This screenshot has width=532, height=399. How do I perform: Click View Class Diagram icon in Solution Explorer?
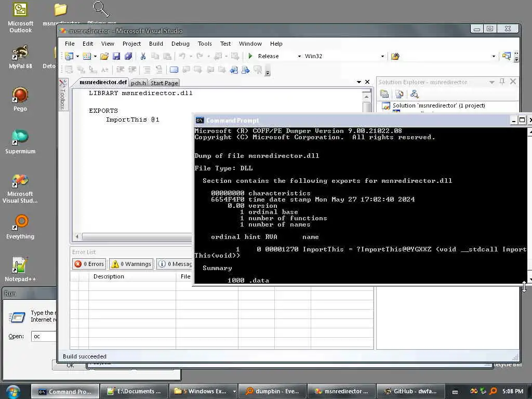pos(414,94)
